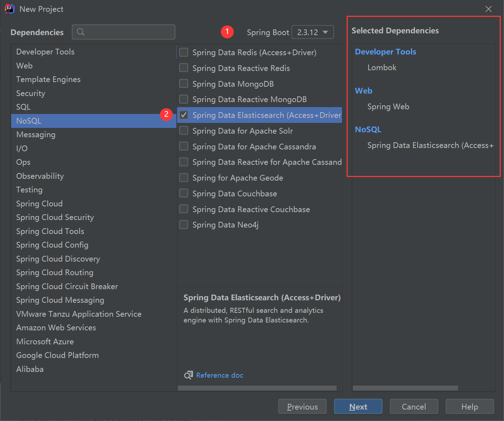Click Web heading in Selected Dependencies

tap(363, 91)
